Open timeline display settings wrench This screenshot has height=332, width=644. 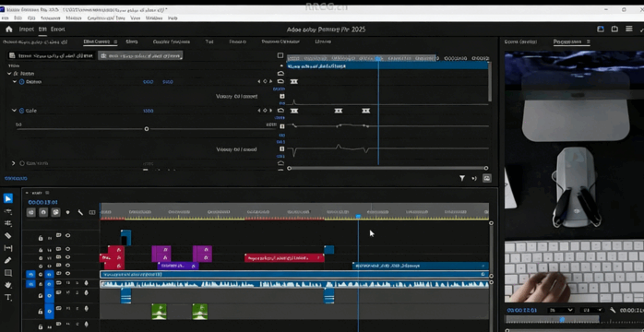(80, 213)
